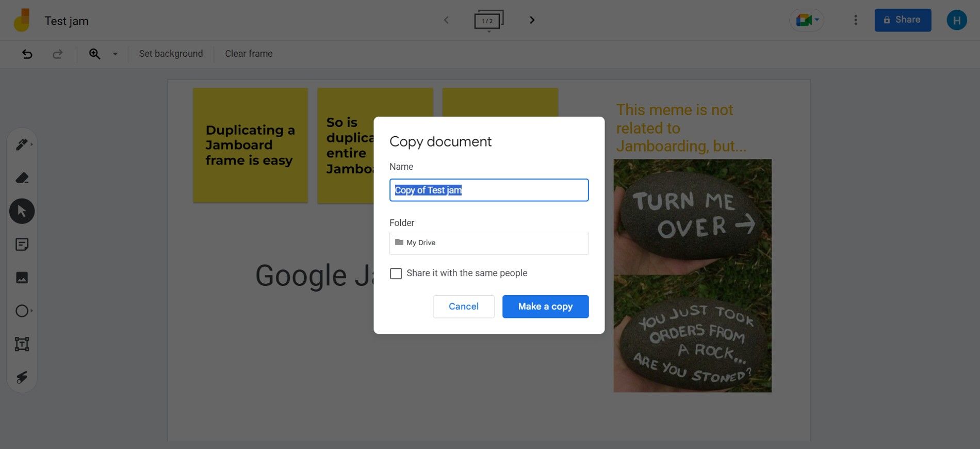Redo the last action

coord(58,54)
